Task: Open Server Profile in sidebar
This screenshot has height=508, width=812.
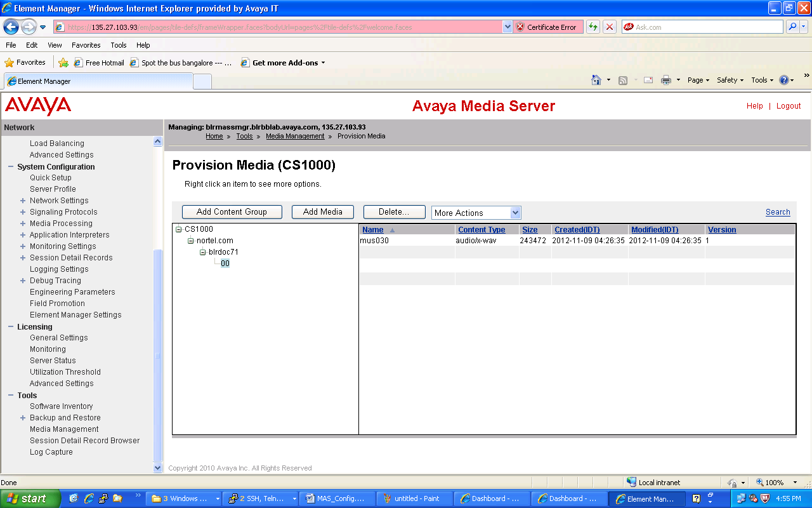Action: click(53, 189)
